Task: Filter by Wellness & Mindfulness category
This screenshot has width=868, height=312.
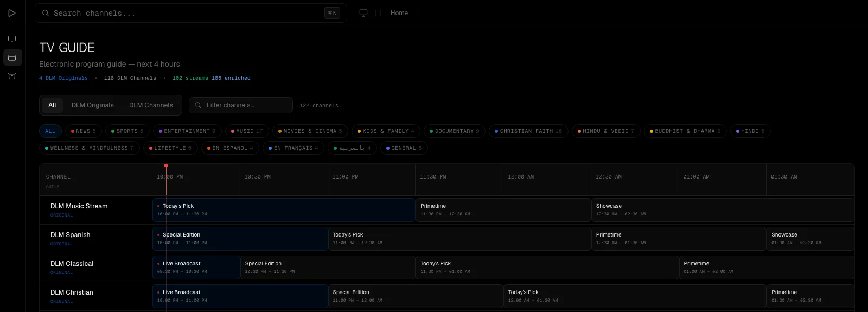Action: [x=89, y=148]
